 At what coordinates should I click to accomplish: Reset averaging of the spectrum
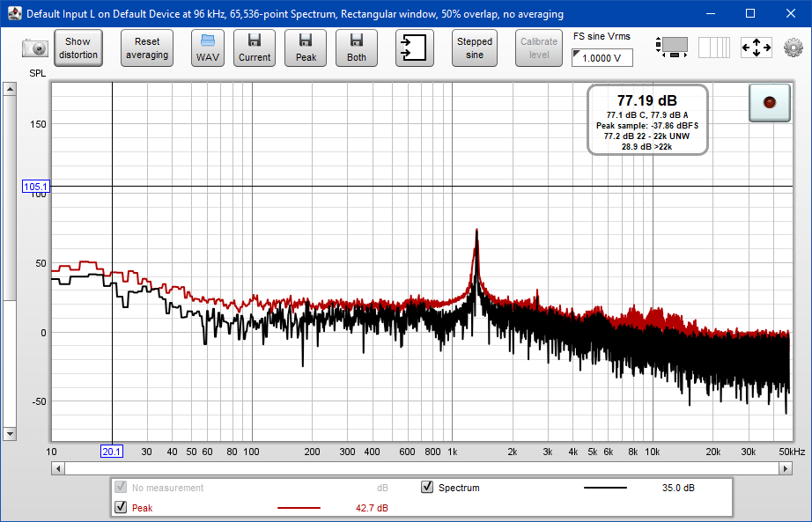point(147,48)
